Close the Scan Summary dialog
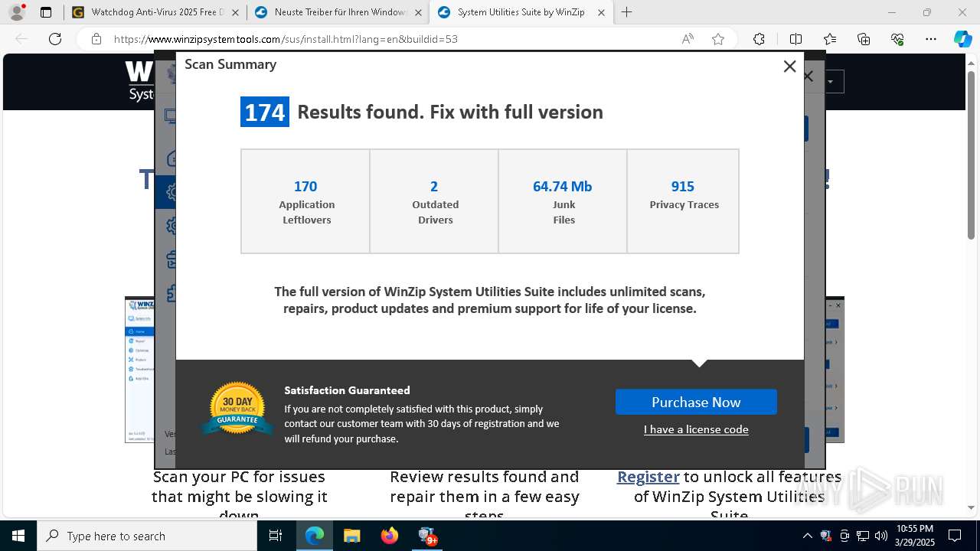The width and height of the screenshot is (980, 551). [x=789, y=67]
